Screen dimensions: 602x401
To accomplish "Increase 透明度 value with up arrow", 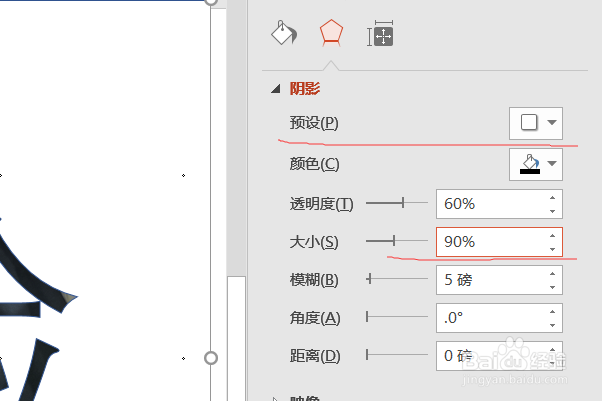I will click(553, 198).
